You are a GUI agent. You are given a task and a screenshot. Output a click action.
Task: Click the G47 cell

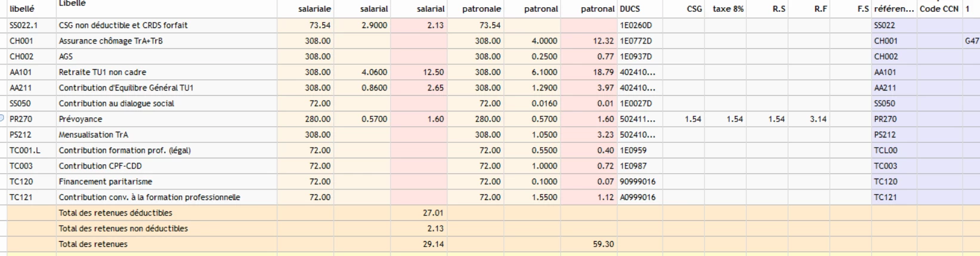click(972, 41)
